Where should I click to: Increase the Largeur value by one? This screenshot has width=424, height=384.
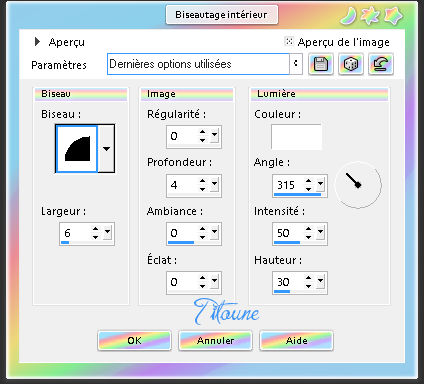coord(96,229)
